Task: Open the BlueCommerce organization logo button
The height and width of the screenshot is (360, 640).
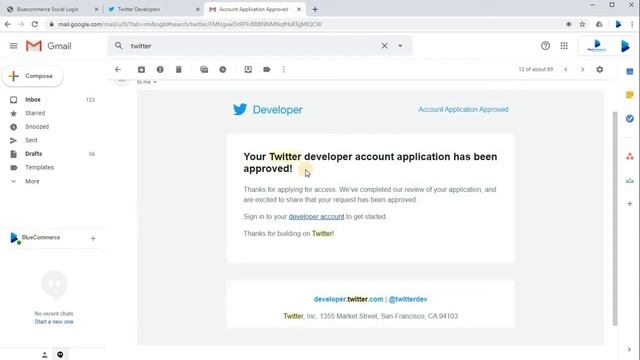Action: [x=597, y=46]
